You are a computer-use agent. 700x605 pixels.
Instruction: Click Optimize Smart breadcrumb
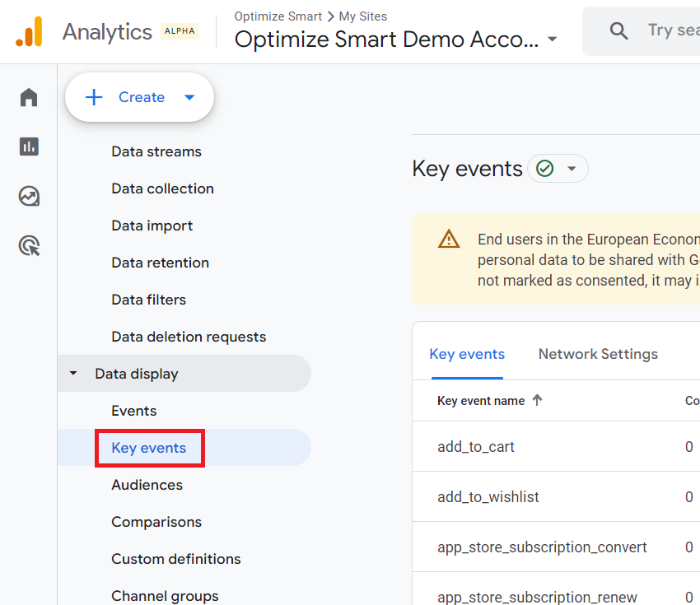tap(278, 16)
